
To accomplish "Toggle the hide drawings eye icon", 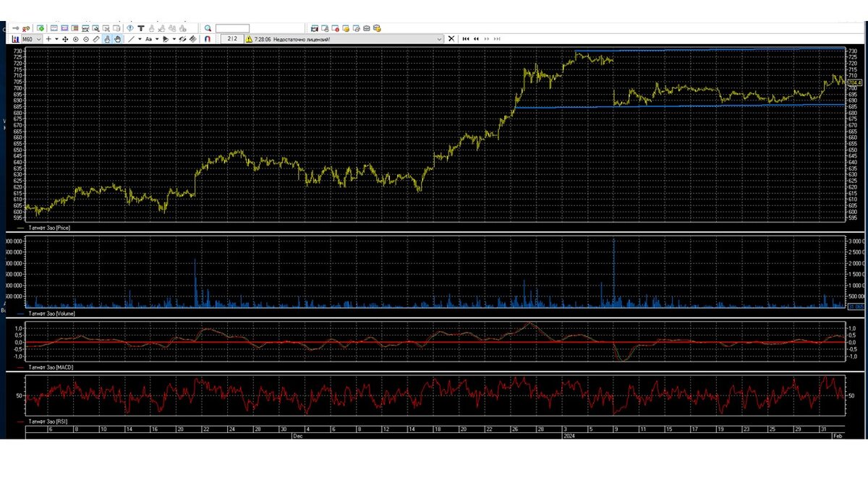I will 182,39.
